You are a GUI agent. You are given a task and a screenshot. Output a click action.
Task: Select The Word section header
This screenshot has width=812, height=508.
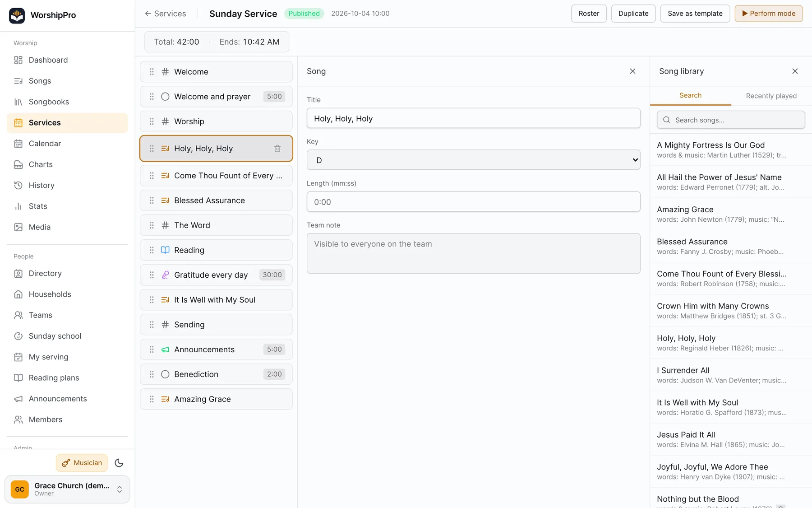coord(216,225)
